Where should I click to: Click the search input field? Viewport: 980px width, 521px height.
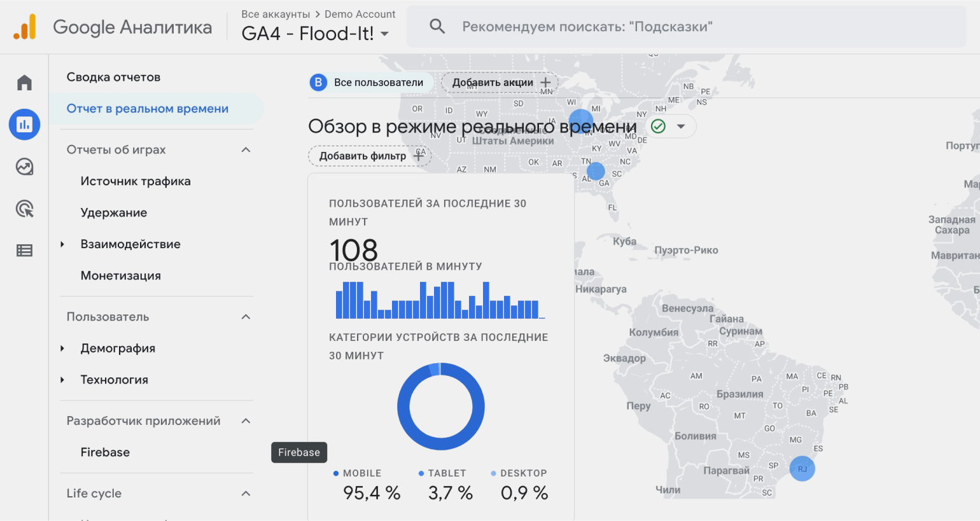pyautogui.click(x=686, y=27)
